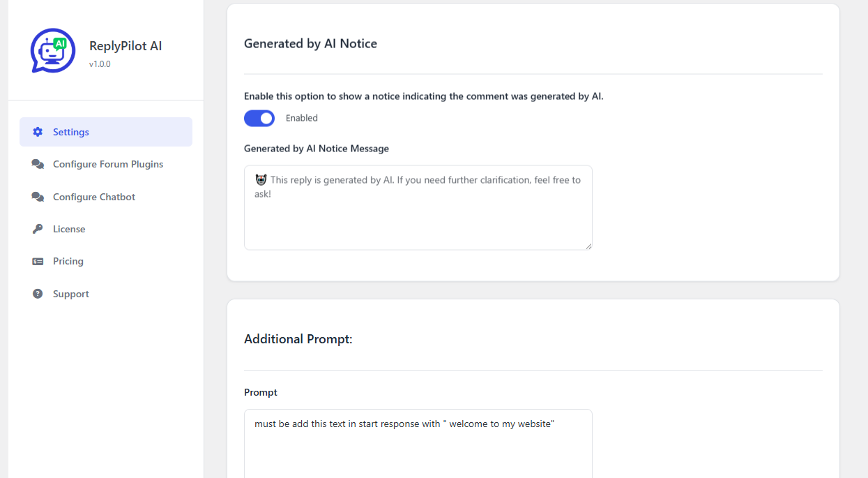This screenshot has height=478, width=868.
Task: Click the Settings gear icon
Action: pyautogui.click(x=38, y=132)
